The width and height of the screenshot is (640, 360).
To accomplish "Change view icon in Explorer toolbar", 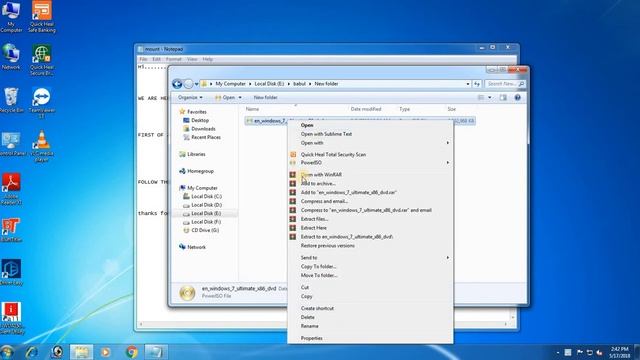I will [481, 98].
